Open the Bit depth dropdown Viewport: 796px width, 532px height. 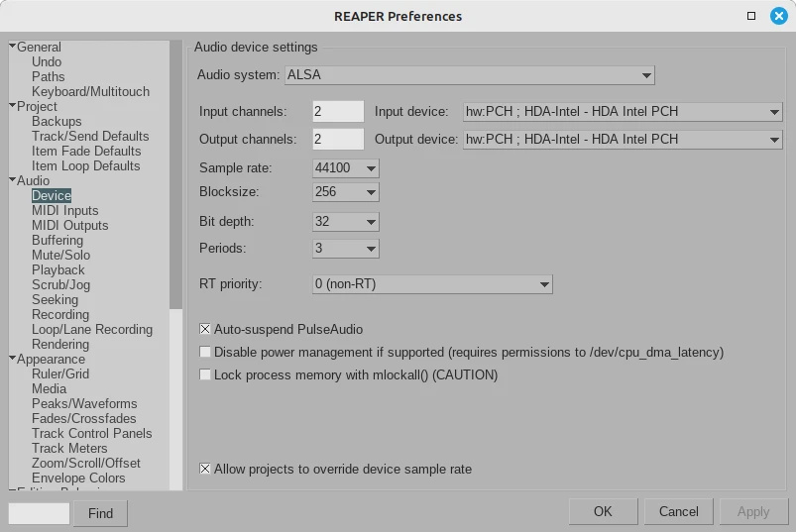coord(346,222)
